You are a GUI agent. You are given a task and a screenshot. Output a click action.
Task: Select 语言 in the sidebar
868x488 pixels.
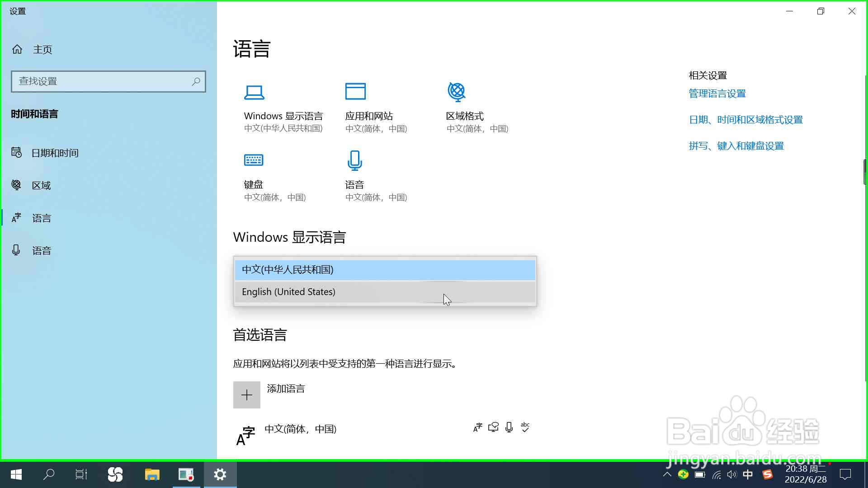[x=108, y=218]
